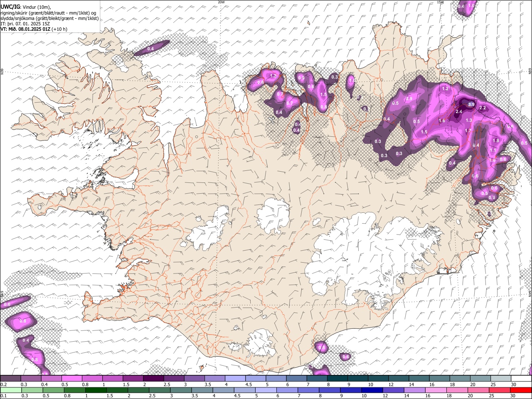
Task: Click the 1.8 precipitation value on map
Action: (495, 141)
